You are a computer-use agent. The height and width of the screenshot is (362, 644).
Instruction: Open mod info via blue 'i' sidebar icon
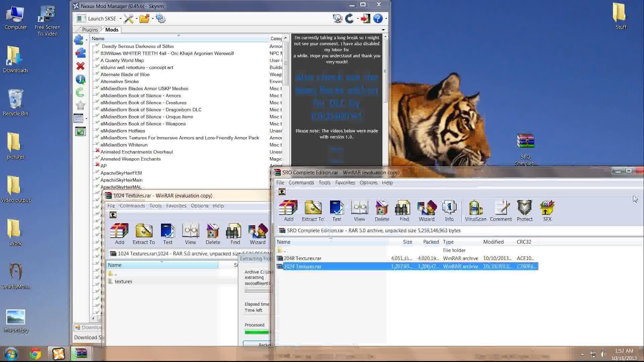(x=80, y=79)
